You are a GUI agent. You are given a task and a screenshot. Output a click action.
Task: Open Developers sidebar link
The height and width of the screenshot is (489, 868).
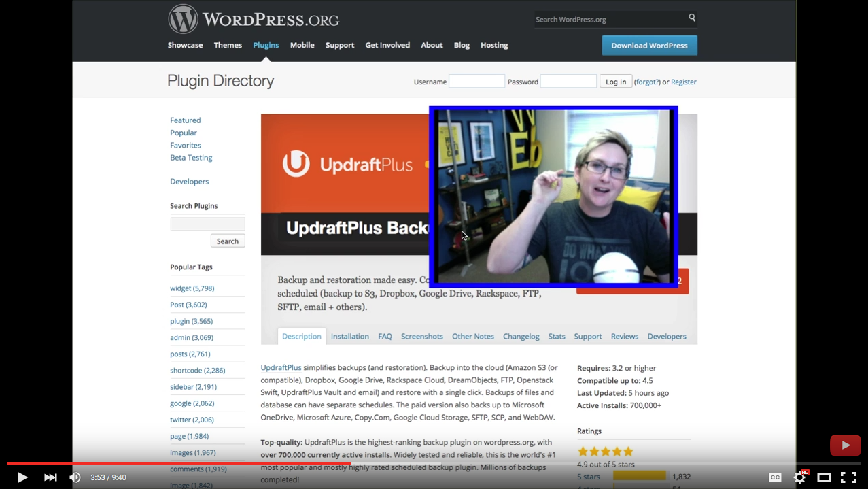click(189, 182)
